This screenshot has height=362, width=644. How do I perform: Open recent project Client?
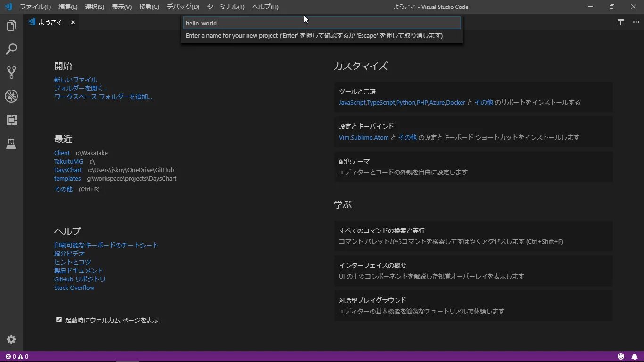click(x=62, y=153)
